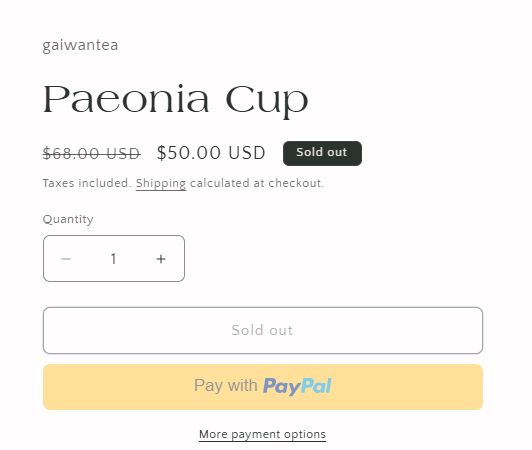The image size is (532, 450).
Task: Click 'Pay with' text on the yellow button
Action: 226,386
